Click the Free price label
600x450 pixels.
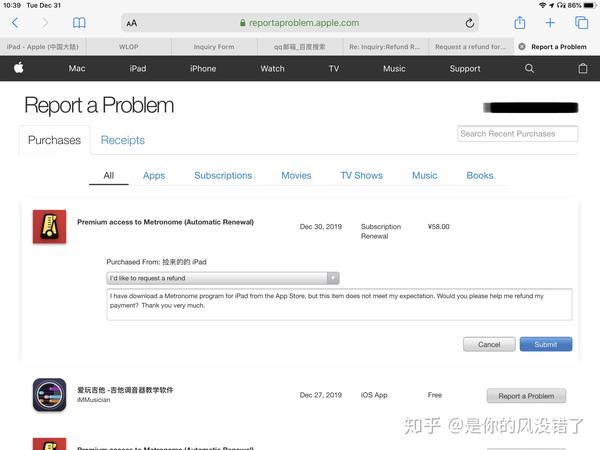click(x=435, y=395)
